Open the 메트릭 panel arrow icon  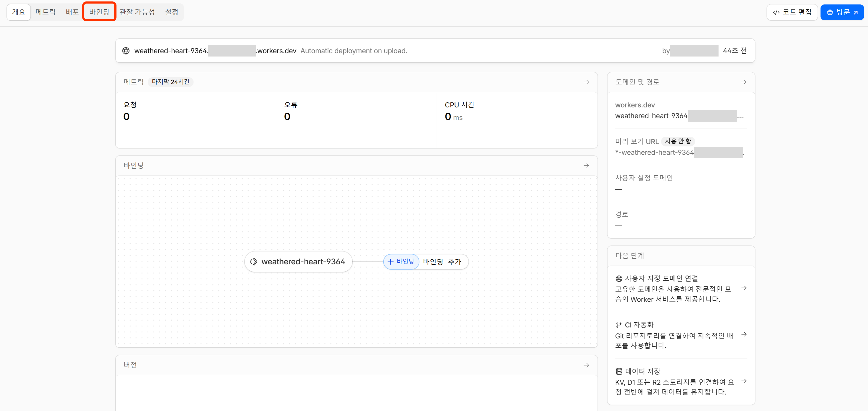pos(586,82)
